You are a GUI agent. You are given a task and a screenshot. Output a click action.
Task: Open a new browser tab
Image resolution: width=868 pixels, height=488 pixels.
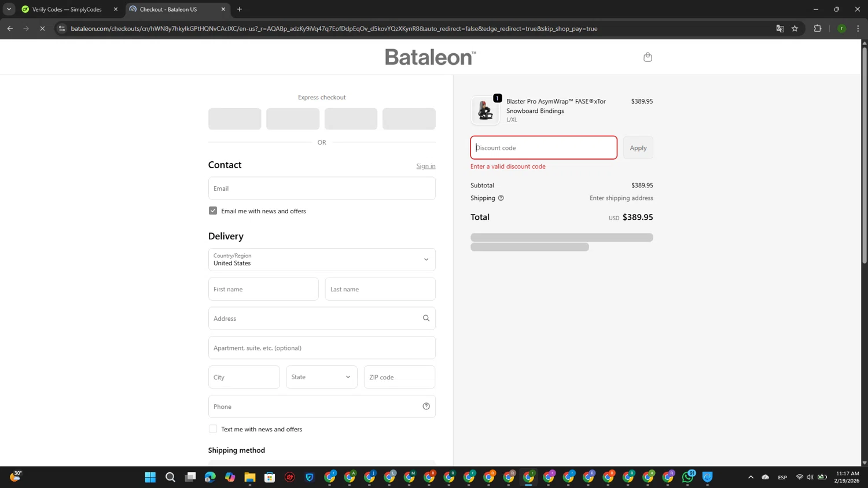240,9
